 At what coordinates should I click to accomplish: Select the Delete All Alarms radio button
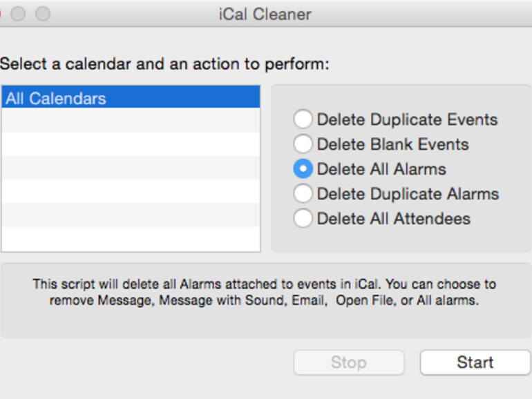click(x=303, y=169)
